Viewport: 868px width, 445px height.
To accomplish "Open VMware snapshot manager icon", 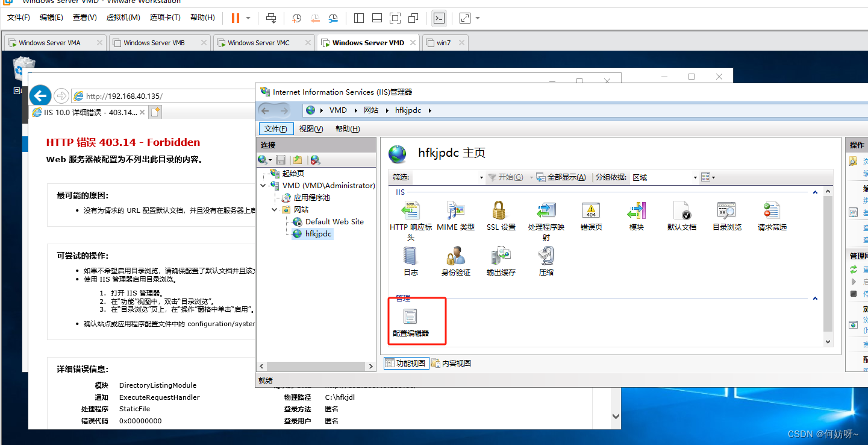I will click(333, 18).
